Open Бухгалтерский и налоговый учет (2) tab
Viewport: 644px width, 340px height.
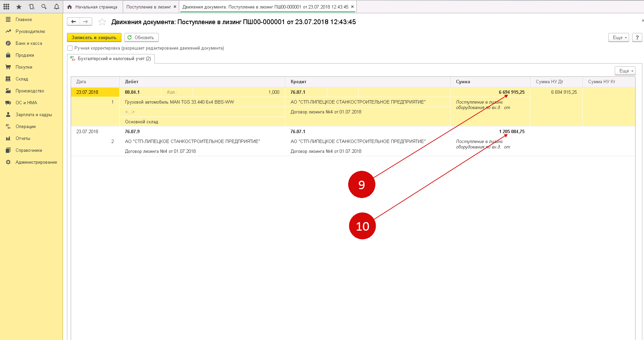111,58
